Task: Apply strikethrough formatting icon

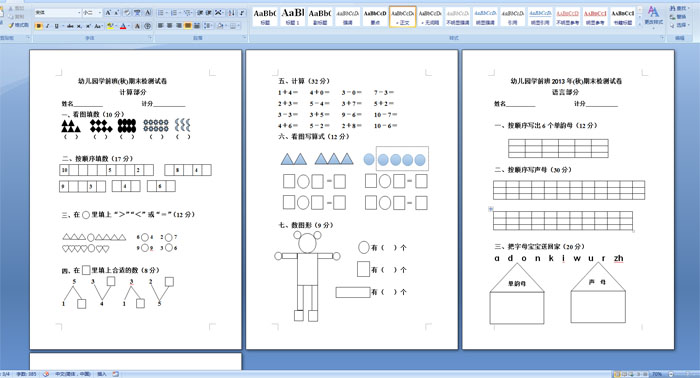Action: [x=70, y=26]
